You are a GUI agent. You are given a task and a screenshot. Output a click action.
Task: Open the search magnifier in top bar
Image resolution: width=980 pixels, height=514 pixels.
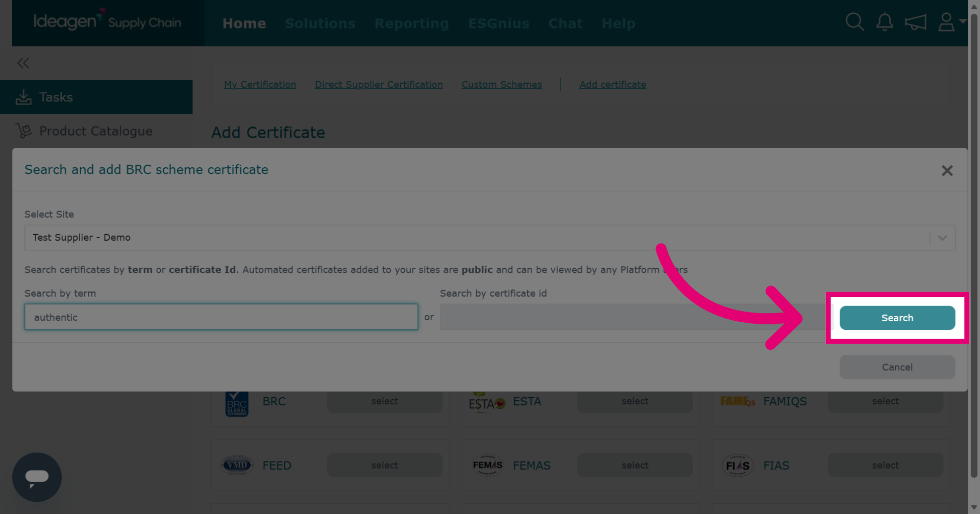point(854,22)
